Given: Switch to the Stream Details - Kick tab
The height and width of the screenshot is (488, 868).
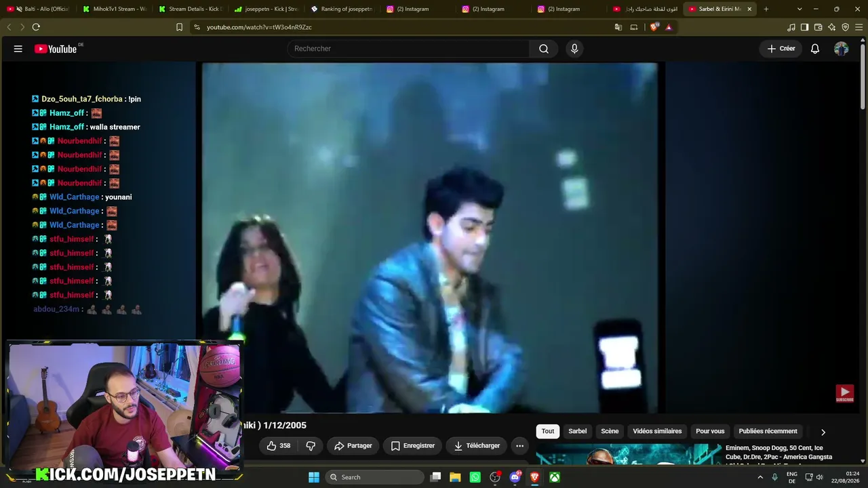Looking at the screenshot, I should pos(191,9).
